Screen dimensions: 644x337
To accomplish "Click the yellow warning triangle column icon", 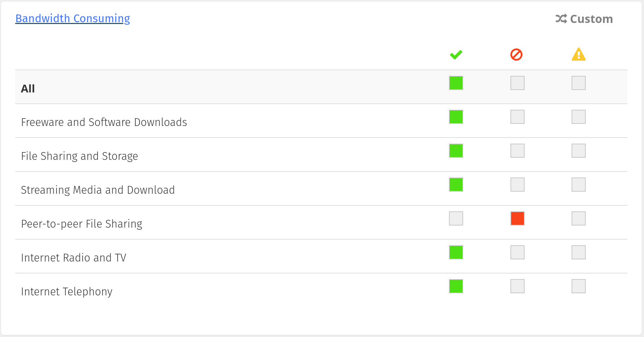I will pyautogui.click(x=579, y=54).
